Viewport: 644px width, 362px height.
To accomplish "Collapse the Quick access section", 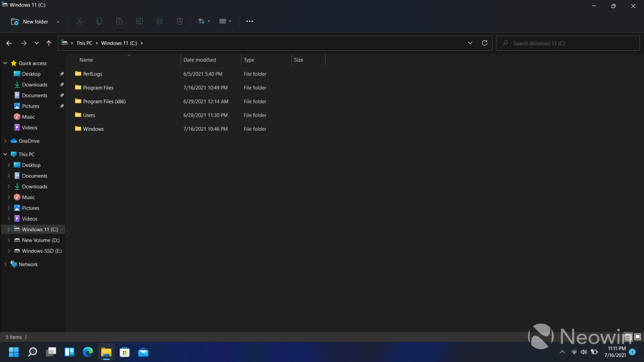I will pos(6,63).
